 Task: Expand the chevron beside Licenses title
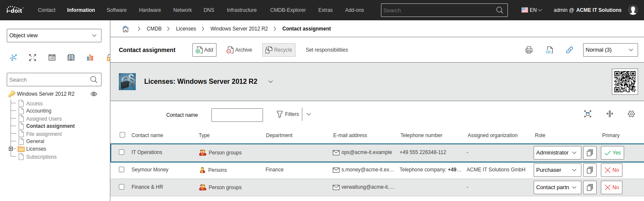271,82
